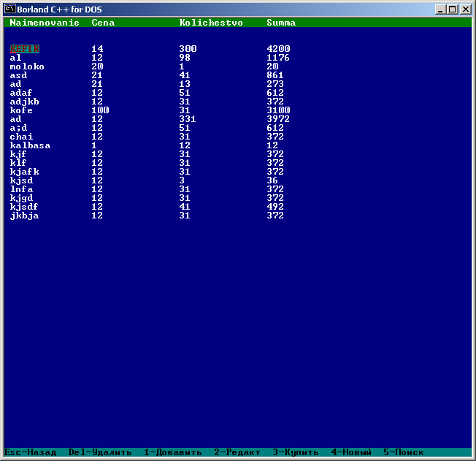Click the Esc-Назад hint in bottom bar
476x461 pixels.
[31, 452]
